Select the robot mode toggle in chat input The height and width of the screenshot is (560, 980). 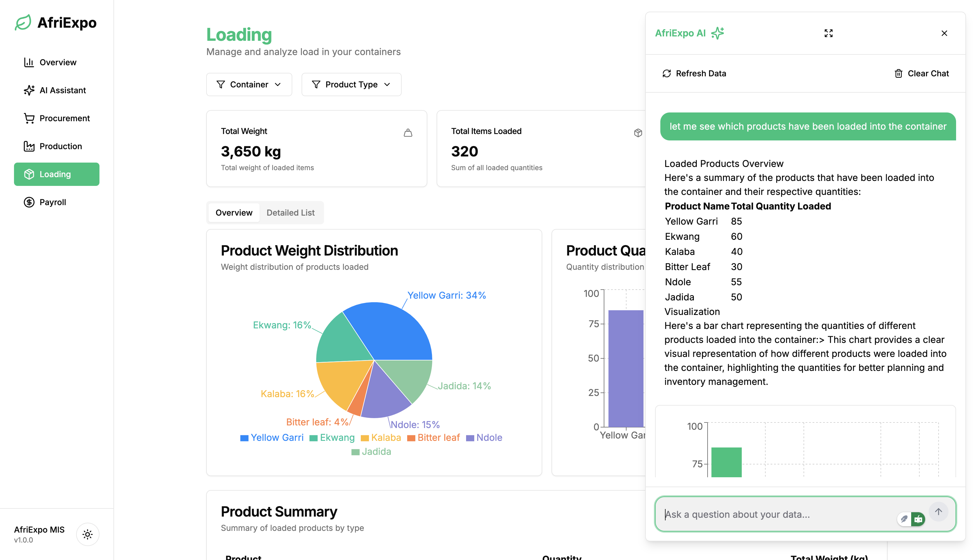(x=918, y=519)
